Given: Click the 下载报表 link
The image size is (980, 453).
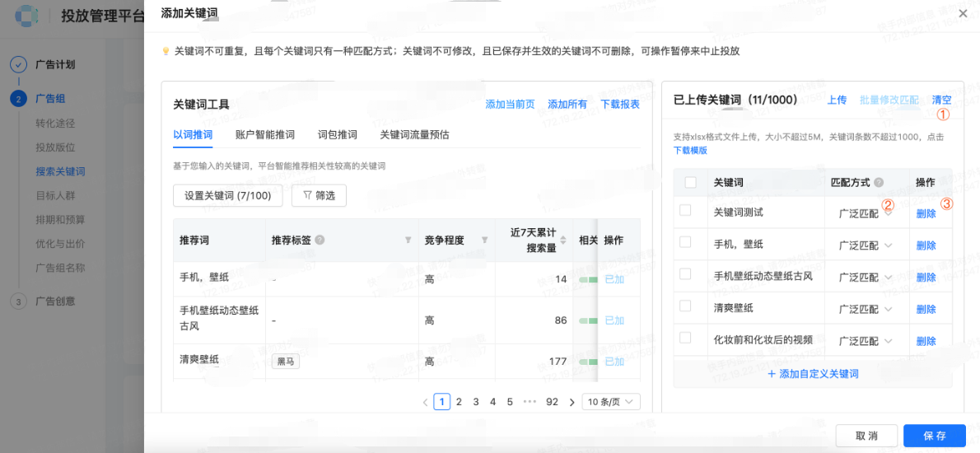Looking at the screenshot, I should pyautogui.click(x=620, y=105).
